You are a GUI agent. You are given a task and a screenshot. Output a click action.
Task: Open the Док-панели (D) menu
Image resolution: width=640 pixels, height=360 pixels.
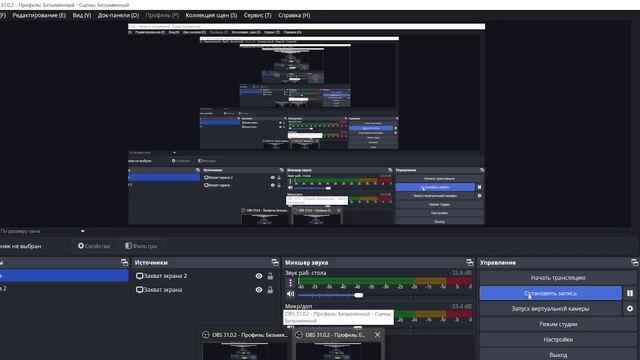[118, 16]
